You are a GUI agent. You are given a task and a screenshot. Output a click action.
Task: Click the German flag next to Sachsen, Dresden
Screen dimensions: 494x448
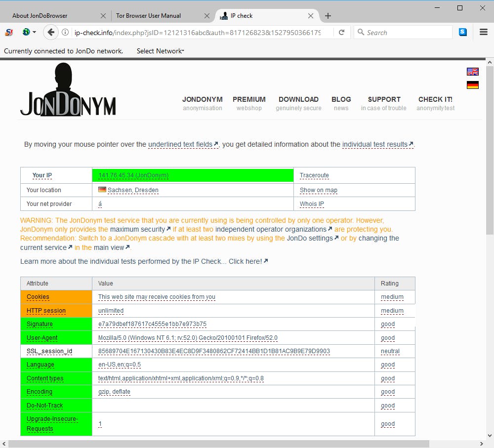tap(102, 190)
